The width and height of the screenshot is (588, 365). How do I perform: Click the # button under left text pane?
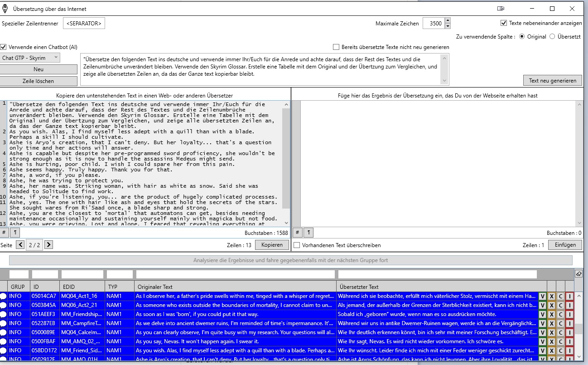[4, 233]
